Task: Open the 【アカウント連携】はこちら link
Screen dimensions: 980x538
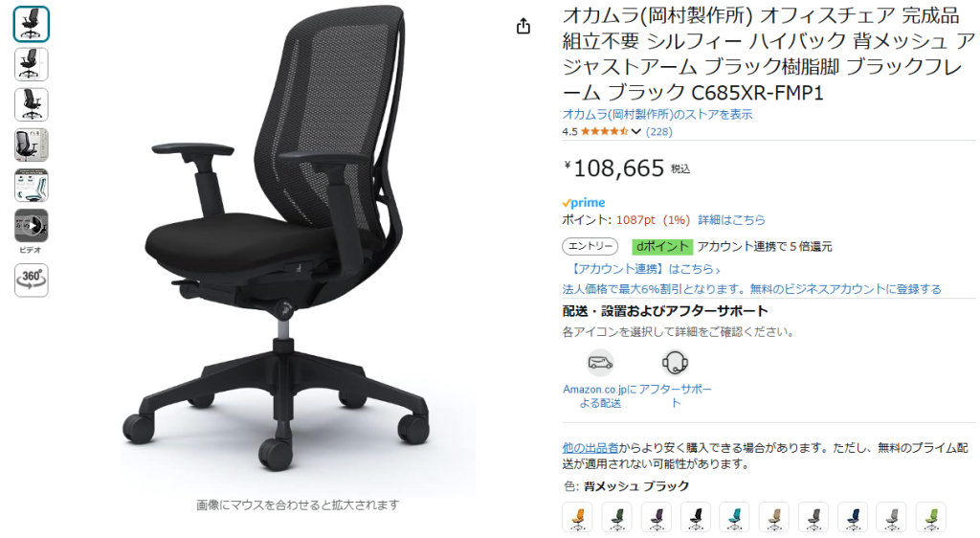Action: point(644,269)
